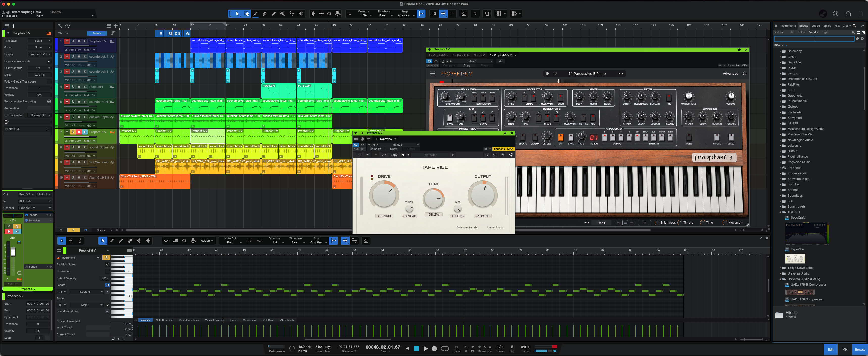Open the track list icon beside Add Tracks
Viewport: 868px width, 356px height.
[x=108, y=26]
